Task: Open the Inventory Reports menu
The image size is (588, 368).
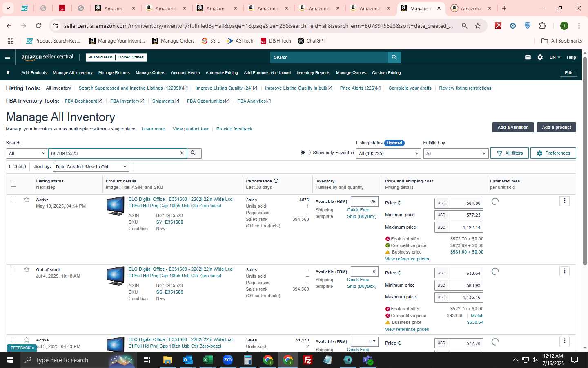Action: point(313,73)
